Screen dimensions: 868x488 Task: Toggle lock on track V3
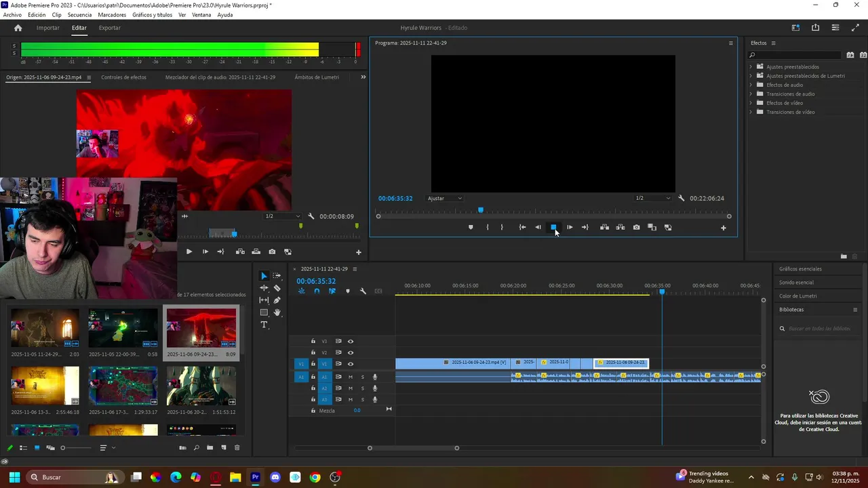(x=313, y=342)
